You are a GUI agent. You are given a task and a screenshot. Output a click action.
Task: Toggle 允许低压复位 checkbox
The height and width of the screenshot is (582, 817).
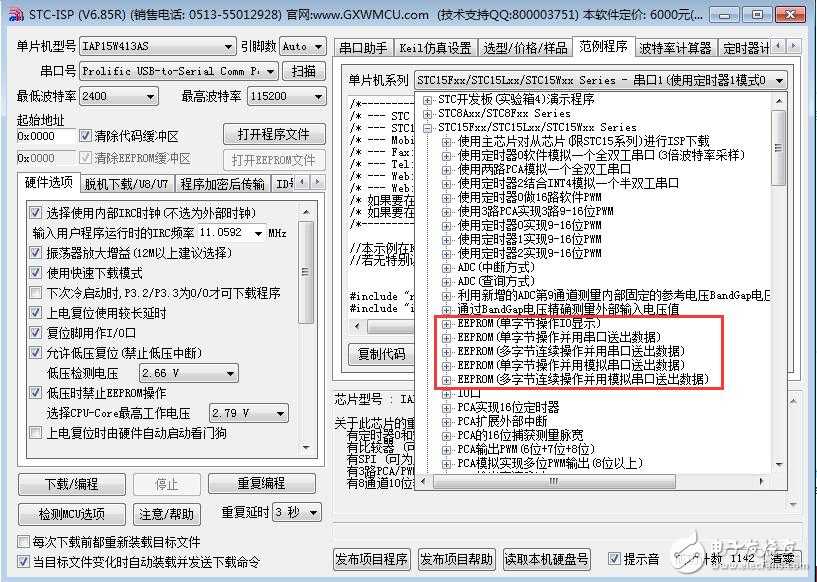point(35,353)
